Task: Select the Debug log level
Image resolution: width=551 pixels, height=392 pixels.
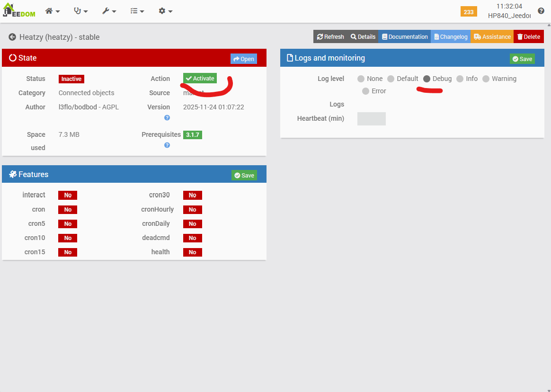Action: pos(427,79)
